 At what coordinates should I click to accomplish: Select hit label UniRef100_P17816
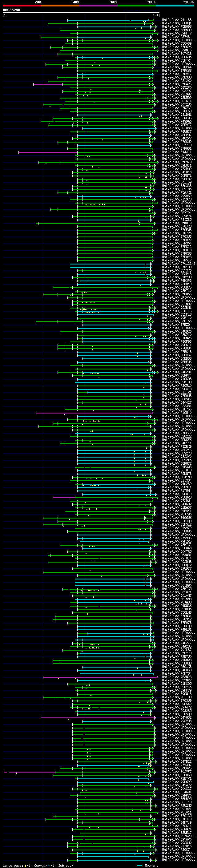(177, 846)
